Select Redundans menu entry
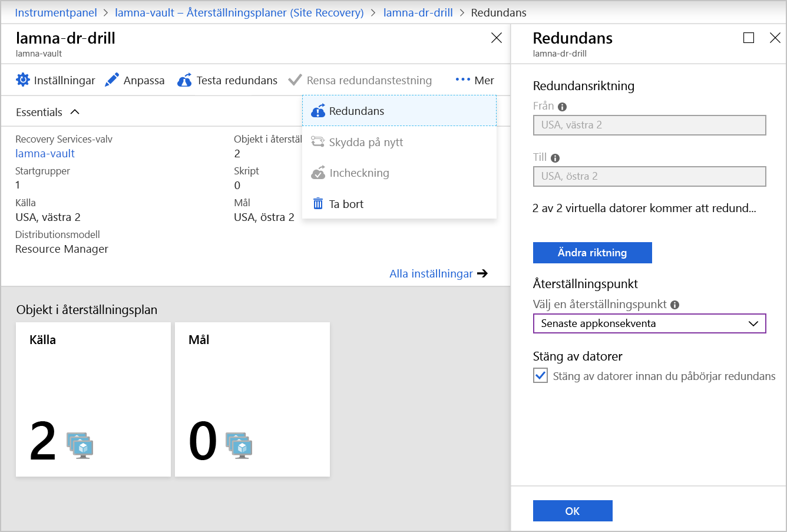Screen dimensions: 787x532 coord(399,111)
